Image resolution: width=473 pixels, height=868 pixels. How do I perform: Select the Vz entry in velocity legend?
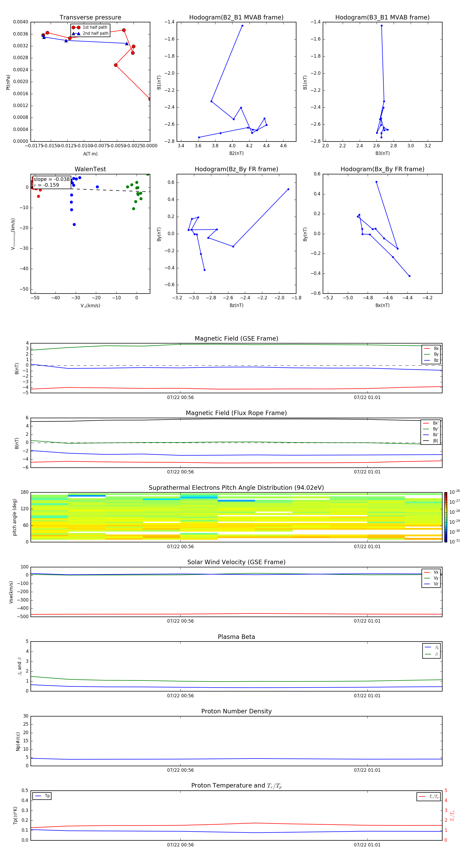pyautogui.click(x=431, y=584)
